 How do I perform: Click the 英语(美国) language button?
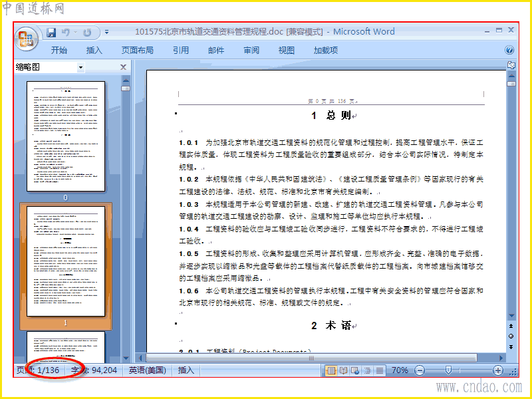pos(147,370)
